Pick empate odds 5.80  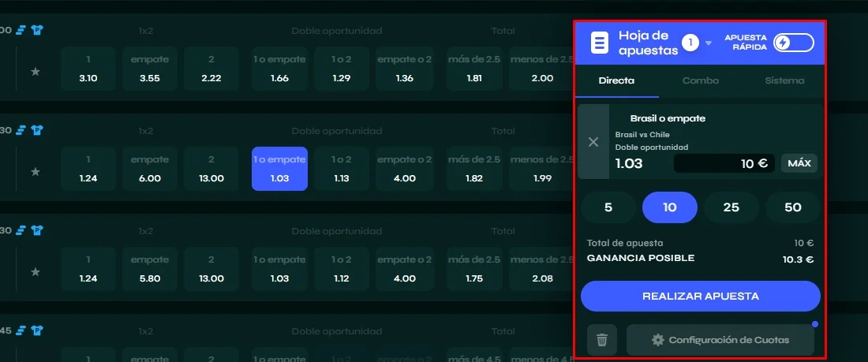(149, 269)
